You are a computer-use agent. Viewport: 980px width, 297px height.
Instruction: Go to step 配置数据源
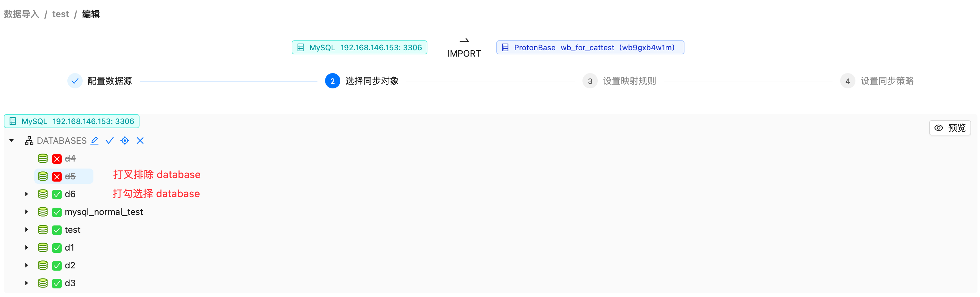(100, 81)
